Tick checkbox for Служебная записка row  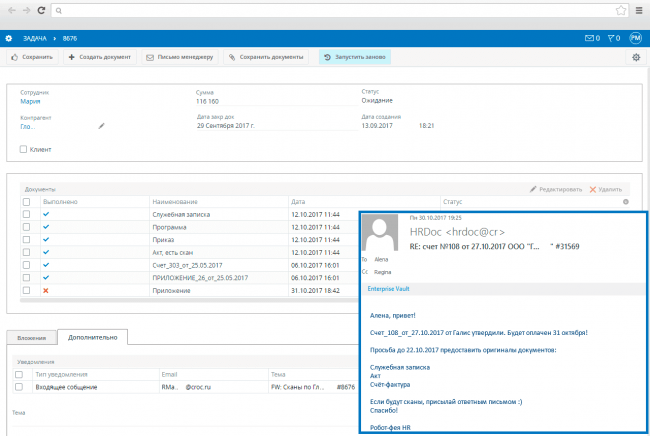(x=26, y=214)
